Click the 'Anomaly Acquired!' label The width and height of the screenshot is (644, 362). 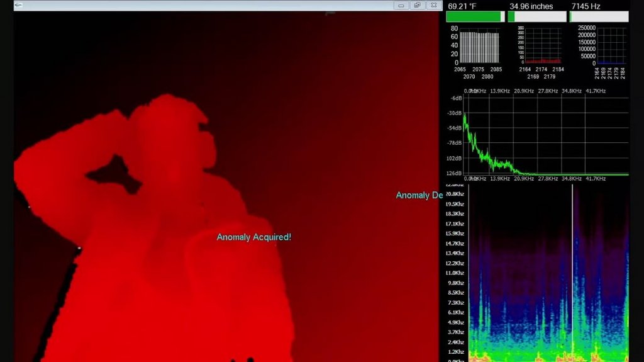click(254, 237)
